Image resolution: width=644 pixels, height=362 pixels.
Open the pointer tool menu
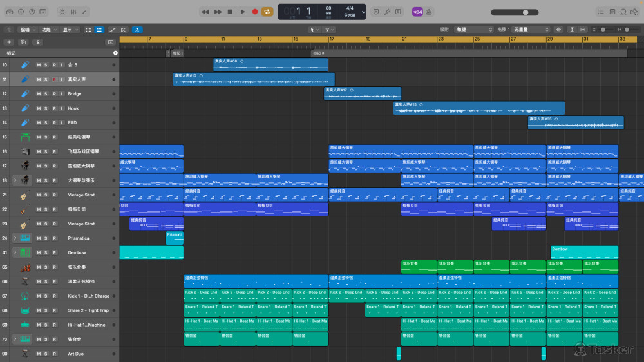click(314, 30)
